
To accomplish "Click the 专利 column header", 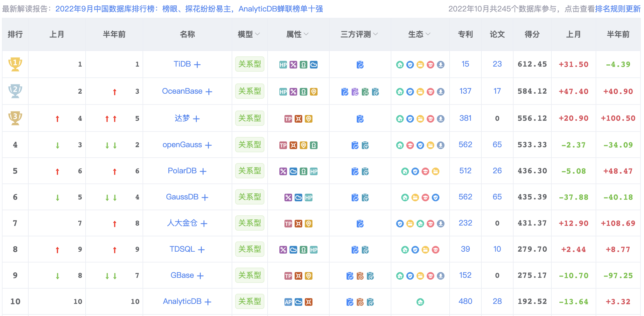I will 465,34.
